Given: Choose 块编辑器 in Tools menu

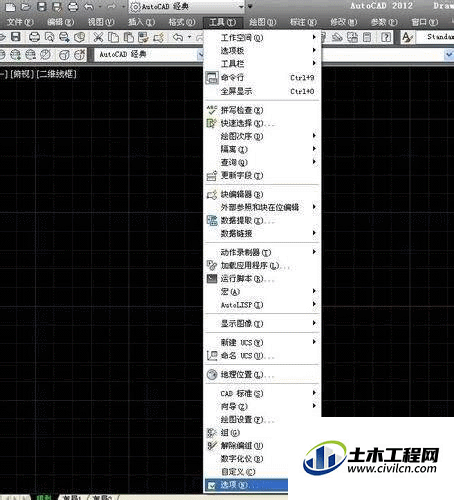Looking at the screenshot, I should 262,194.
